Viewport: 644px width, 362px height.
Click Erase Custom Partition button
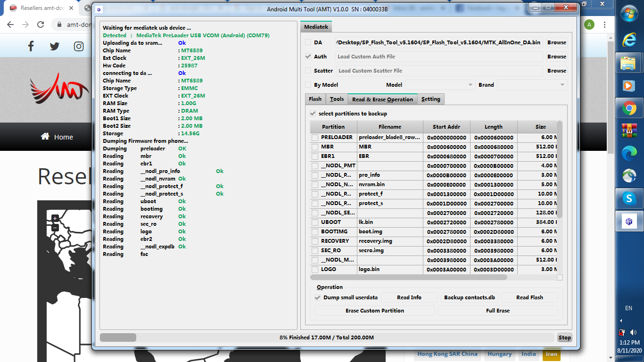[x=375, y=311]
